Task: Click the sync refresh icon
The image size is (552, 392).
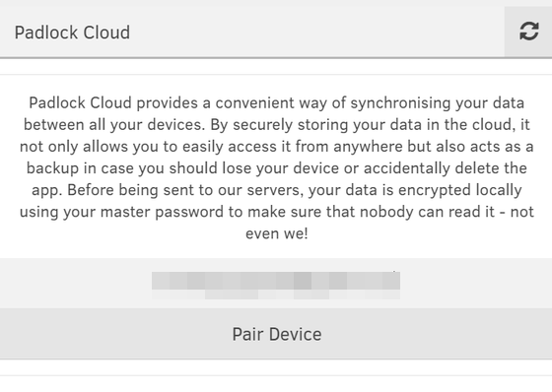Action: (x=528, y=32)
